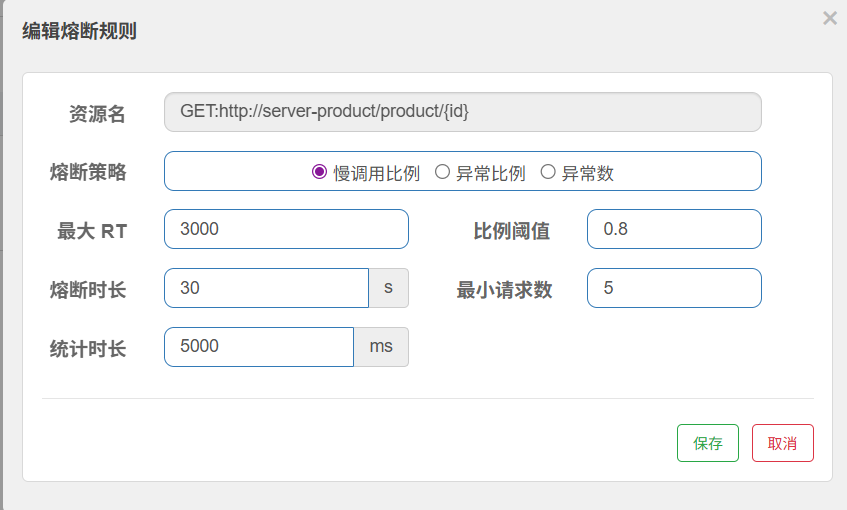Click the 最大 RT label
This screenshot has width=847, height=510.
92,231
